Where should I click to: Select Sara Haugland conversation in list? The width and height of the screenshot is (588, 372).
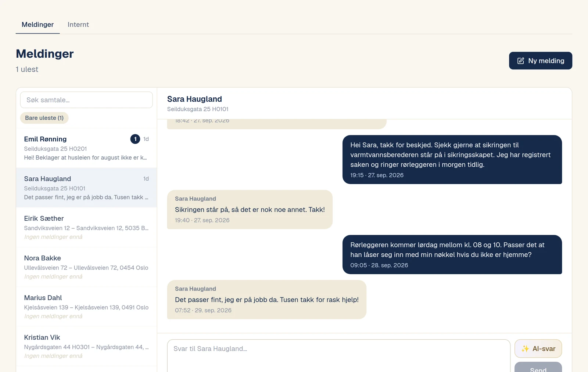(x=86, y=188)
